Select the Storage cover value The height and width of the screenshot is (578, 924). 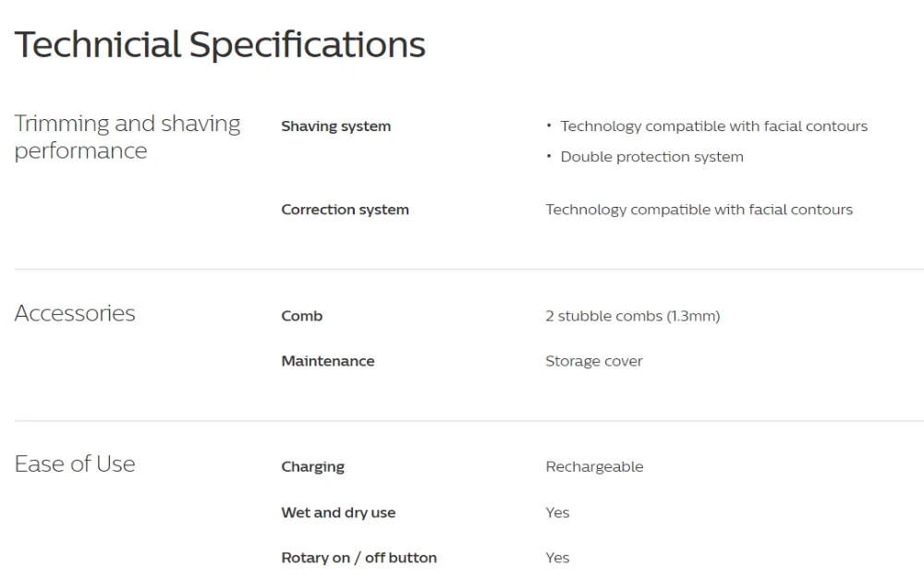pos(594,361)
